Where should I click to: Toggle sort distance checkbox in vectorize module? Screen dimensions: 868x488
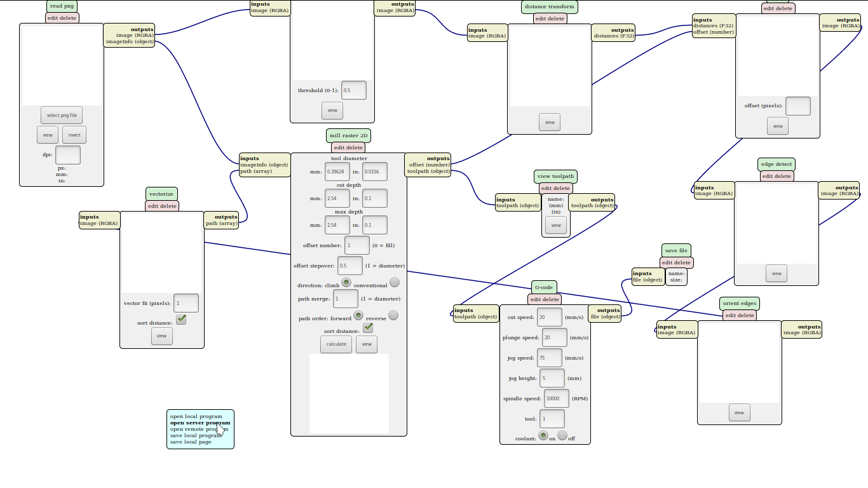tap(181, 320)
